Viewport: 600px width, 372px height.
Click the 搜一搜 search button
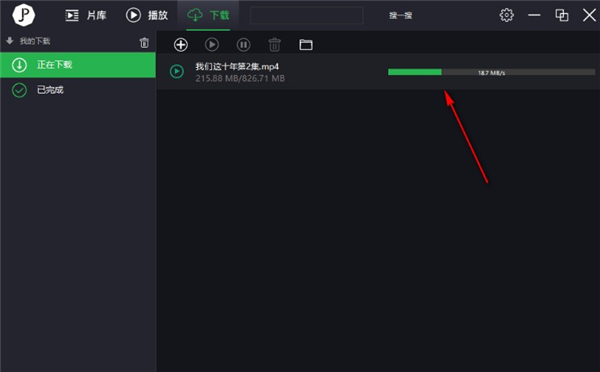400,15
